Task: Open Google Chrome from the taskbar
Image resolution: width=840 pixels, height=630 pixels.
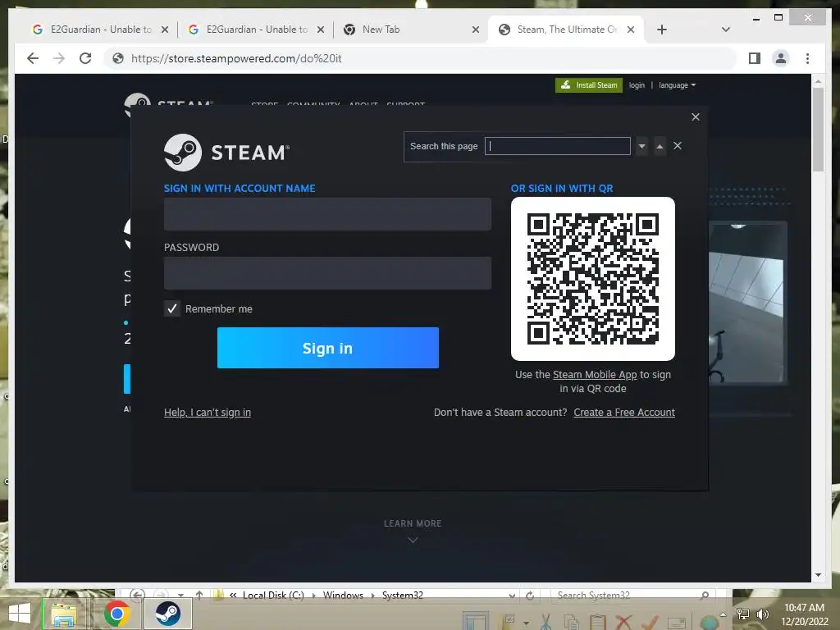Action: tap(117, 614)
